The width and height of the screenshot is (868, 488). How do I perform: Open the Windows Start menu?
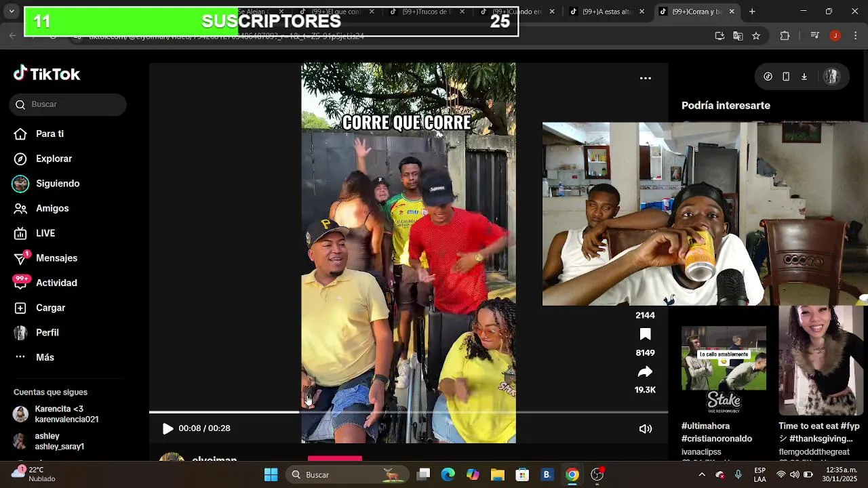click(x=271, y=474)
